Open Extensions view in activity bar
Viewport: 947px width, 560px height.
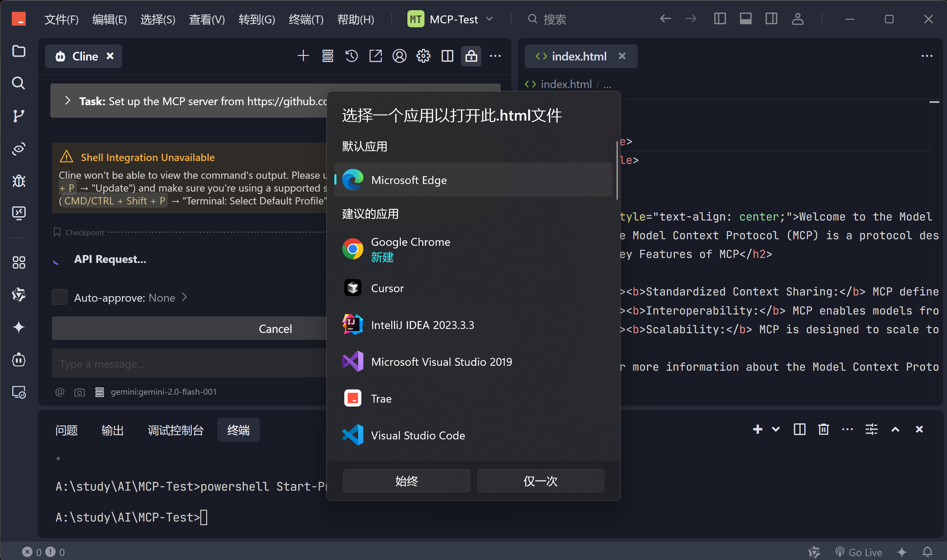click(18, 262)
